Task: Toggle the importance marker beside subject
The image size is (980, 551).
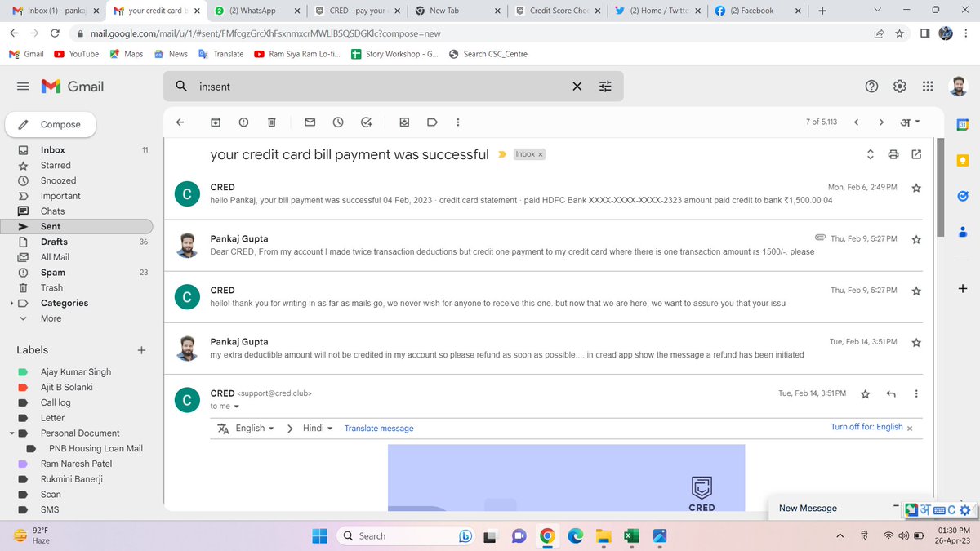Action: click(x=501, y=154)
